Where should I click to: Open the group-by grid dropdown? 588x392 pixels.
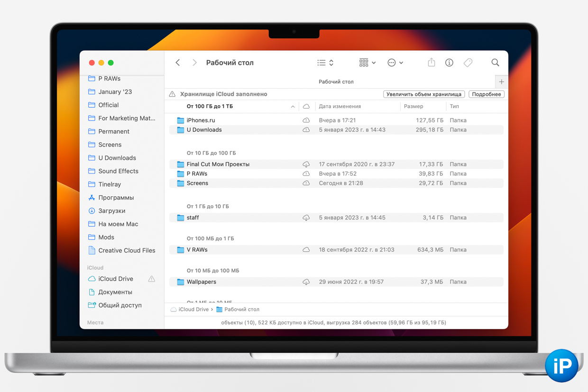[x=367, y=63]
